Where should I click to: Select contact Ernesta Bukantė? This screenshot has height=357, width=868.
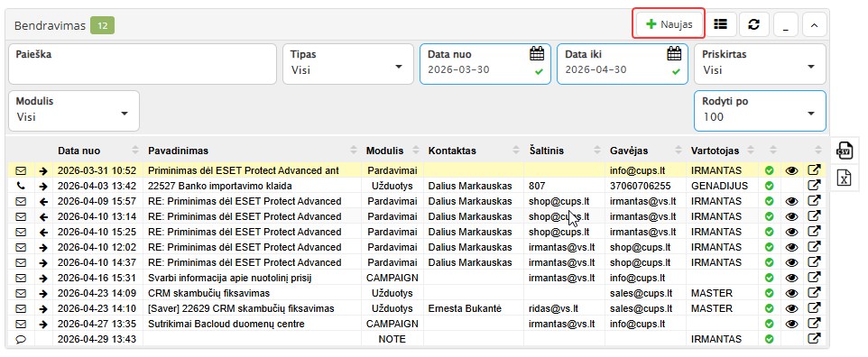tap(465, 308)
